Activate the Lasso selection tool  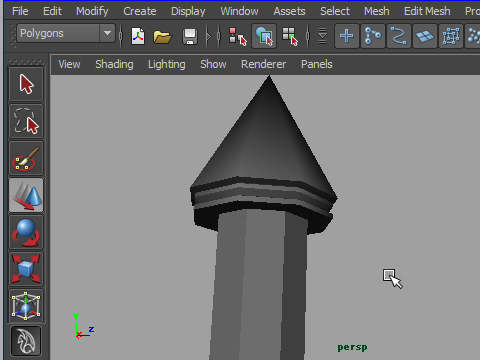26,121
